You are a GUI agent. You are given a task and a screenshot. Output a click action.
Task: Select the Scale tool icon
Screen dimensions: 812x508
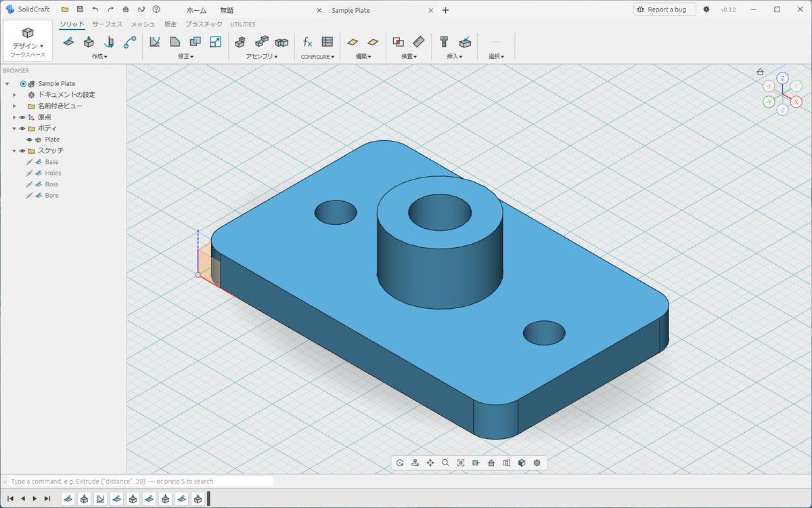(x=215, y=42)
